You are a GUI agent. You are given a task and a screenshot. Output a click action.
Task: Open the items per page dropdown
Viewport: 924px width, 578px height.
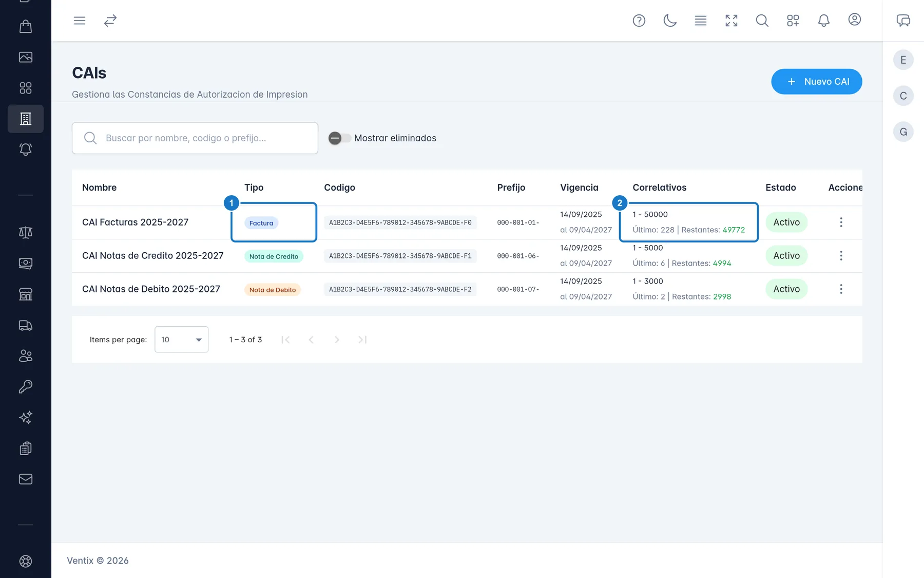pos(182,340)
